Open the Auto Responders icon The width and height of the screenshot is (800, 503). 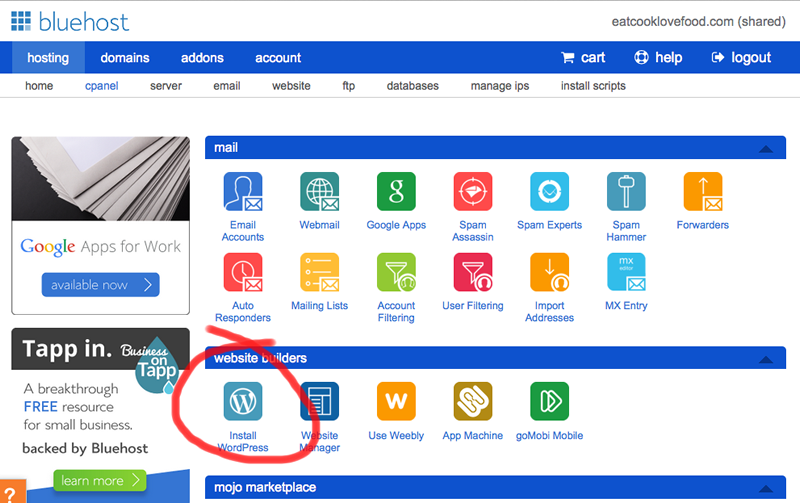pyautogui.click(x=243, y=272)
